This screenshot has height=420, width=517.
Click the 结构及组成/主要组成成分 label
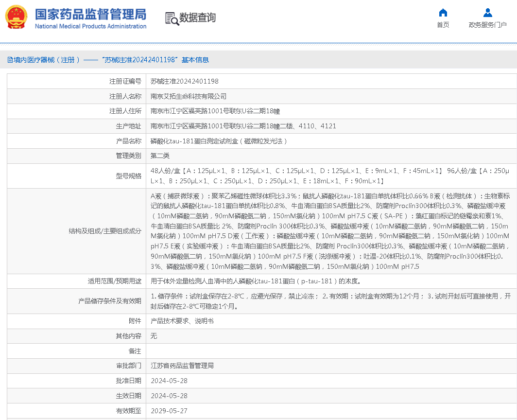coord(105,231)
